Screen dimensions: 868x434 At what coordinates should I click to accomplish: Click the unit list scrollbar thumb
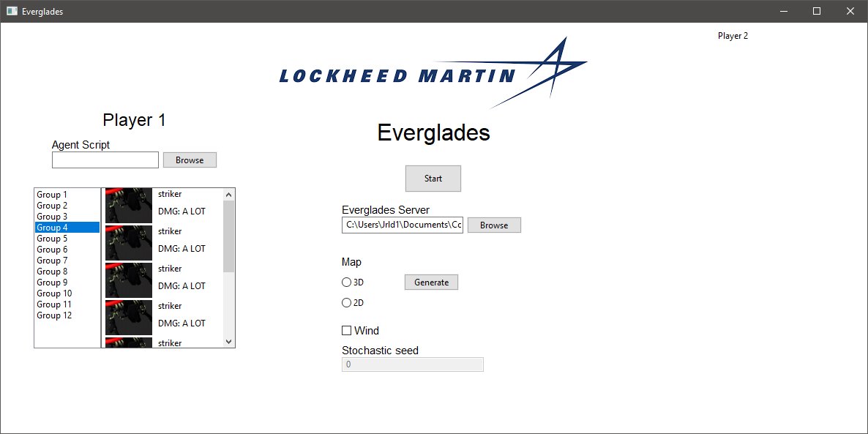[228, 236]
